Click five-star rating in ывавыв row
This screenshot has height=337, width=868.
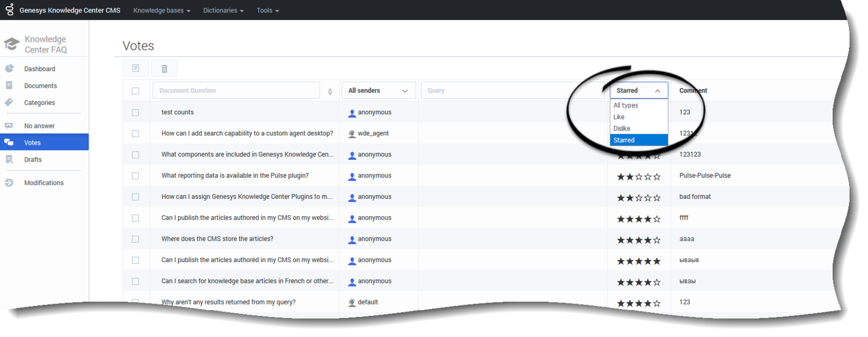[x=639, y=261]
